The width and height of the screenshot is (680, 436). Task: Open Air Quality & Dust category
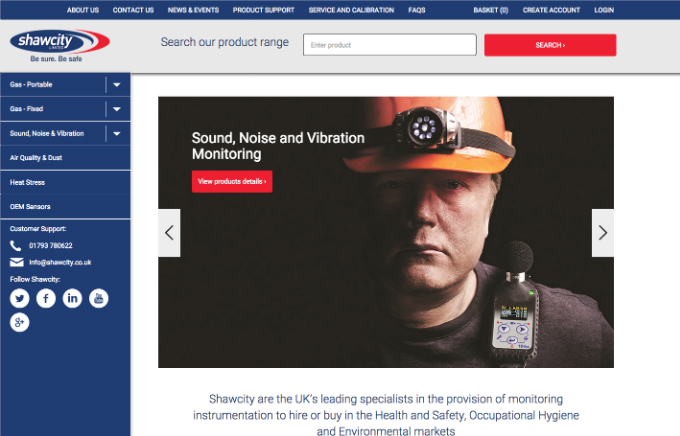pos(65,158)
